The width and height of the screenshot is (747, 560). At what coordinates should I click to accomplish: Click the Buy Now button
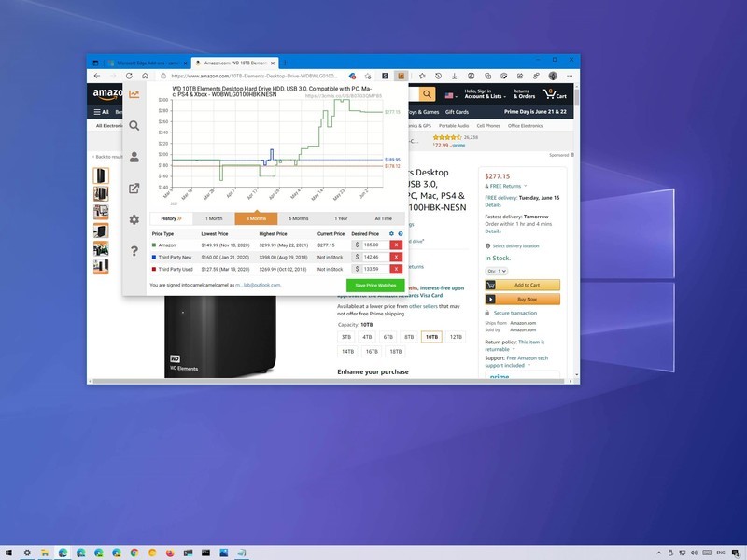coord(523,299)
